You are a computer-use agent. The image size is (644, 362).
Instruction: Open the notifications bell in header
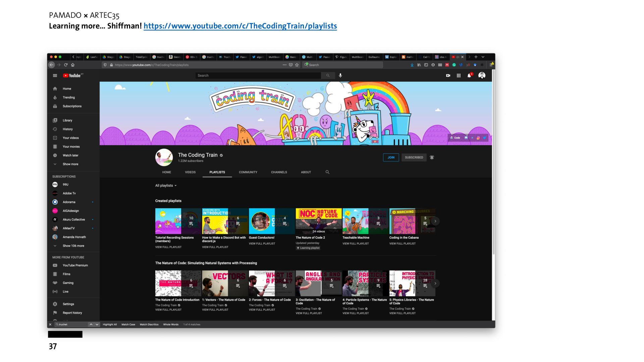pyautogui.click(x=469, y=75)
